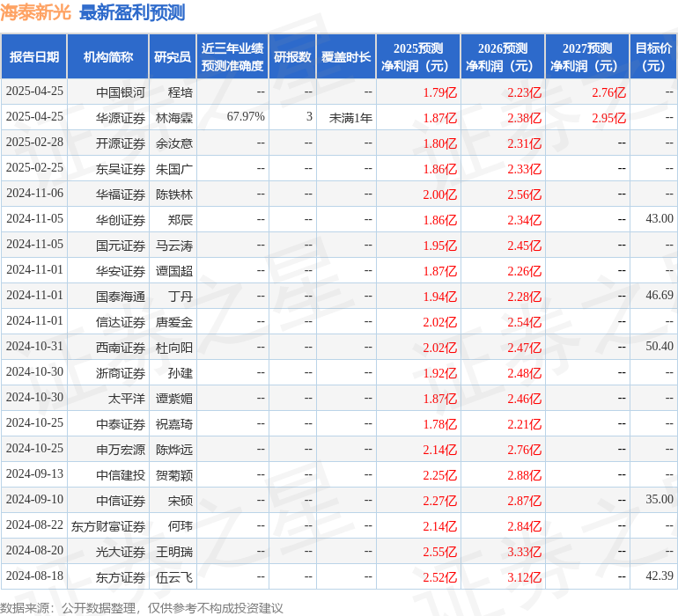
Task: Click the 2.76亿 2027 forecast value
Action: point(608,92)
